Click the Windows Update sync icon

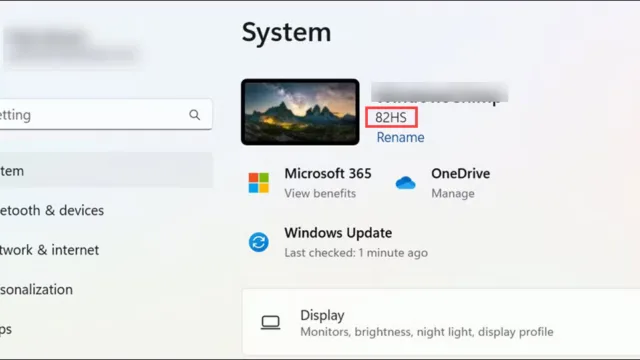[x=259, y=242]
